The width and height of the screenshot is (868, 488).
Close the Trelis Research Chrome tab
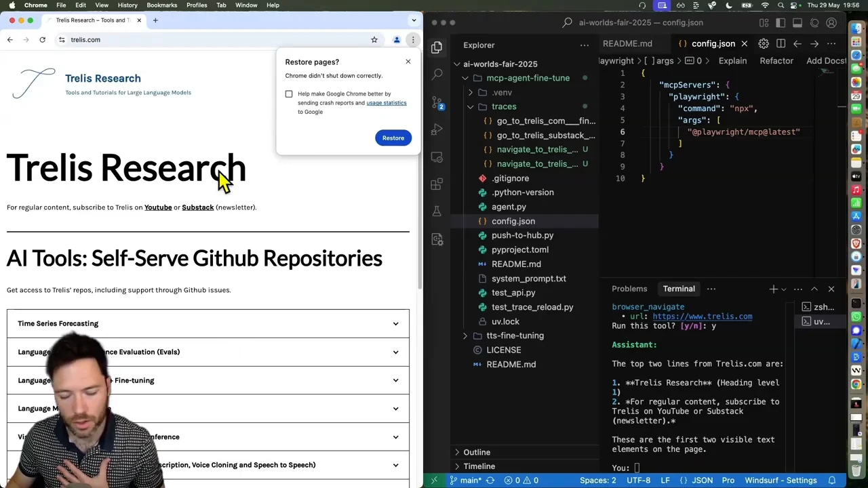pyautogui.click(x=139, y=20)
